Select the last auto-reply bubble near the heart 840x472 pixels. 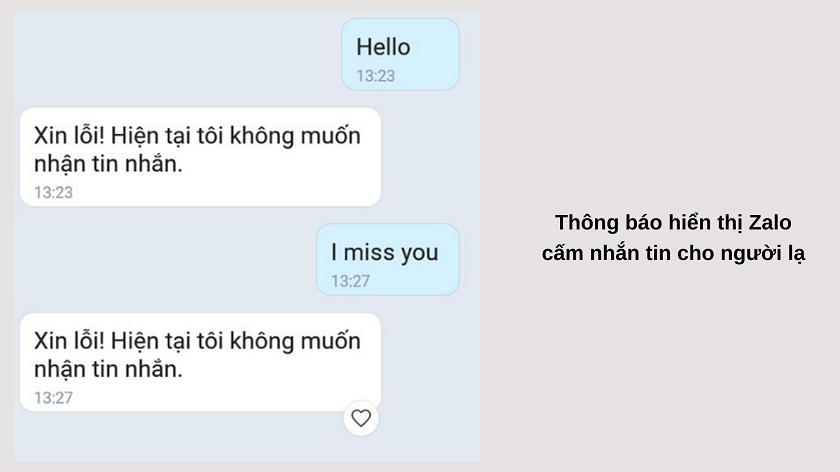[200, 362]
